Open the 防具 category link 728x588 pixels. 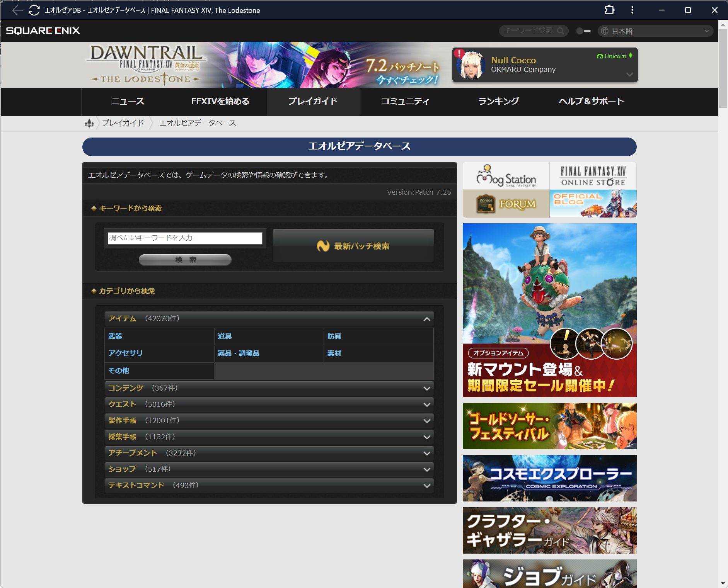334,336
